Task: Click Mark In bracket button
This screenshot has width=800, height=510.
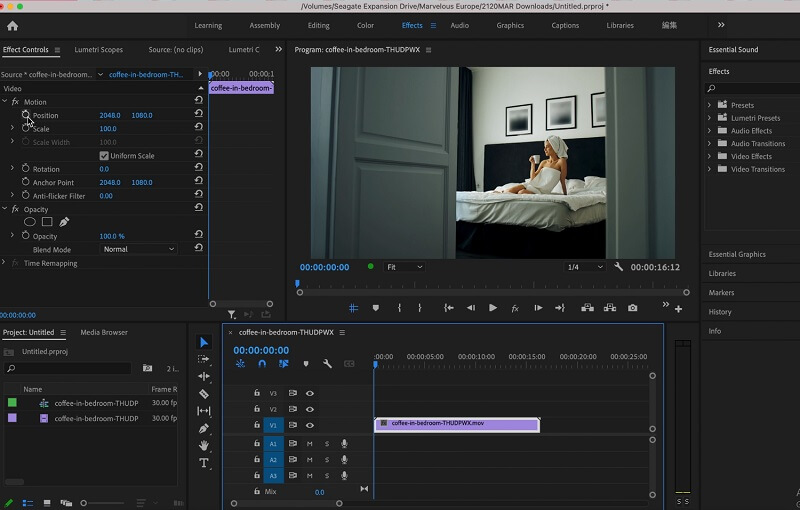Action: pos(399,308)
